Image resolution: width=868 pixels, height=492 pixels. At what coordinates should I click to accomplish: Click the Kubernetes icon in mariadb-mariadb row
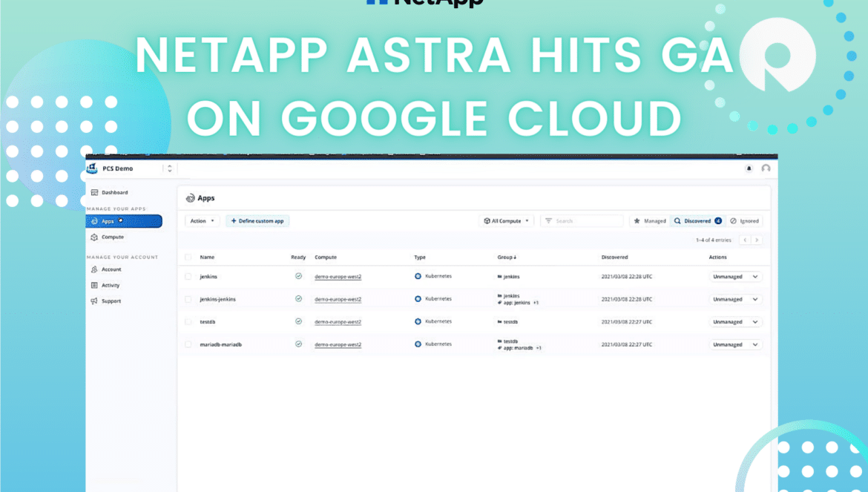tap(418, 344)
